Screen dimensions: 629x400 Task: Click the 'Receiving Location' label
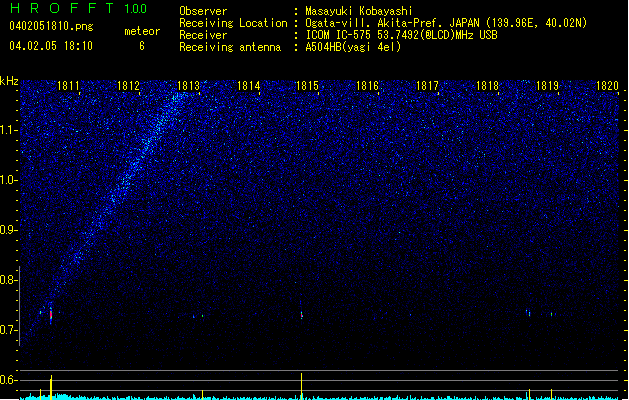tap(233, 23)
